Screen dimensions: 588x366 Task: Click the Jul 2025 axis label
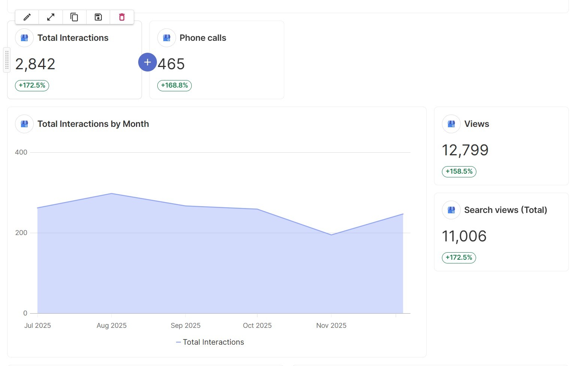pyautogui.click(x=37, y=326)
